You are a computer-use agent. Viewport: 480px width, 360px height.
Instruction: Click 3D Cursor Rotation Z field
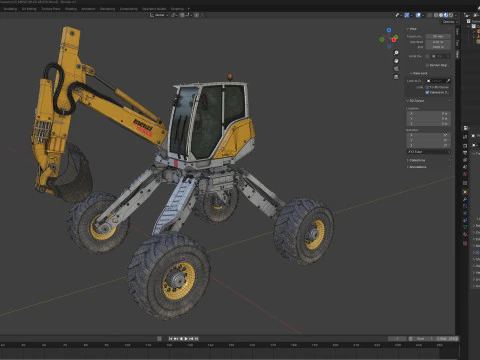coord(428,145)
